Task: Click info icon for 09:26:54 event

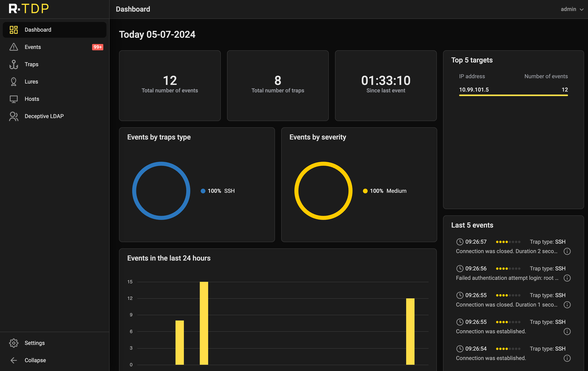Action: point(567,358)
